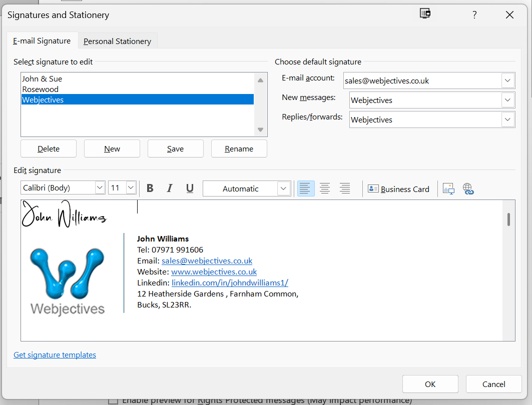Image resolution: width=532 pixels, height=405 pixels.
Task: Confirm with the OK button
Action: pos(430,384)
